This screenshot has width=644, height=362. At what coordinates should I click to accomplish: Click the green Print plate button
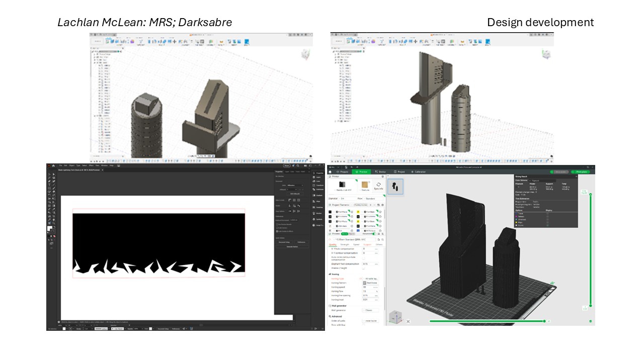[x=580, y=172]
